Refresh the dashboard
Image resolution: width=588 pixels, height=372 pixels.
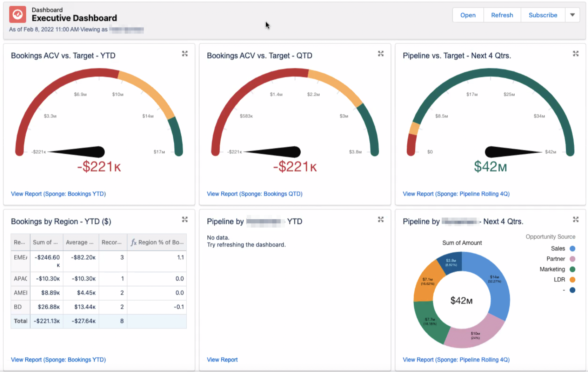point(502,15)
